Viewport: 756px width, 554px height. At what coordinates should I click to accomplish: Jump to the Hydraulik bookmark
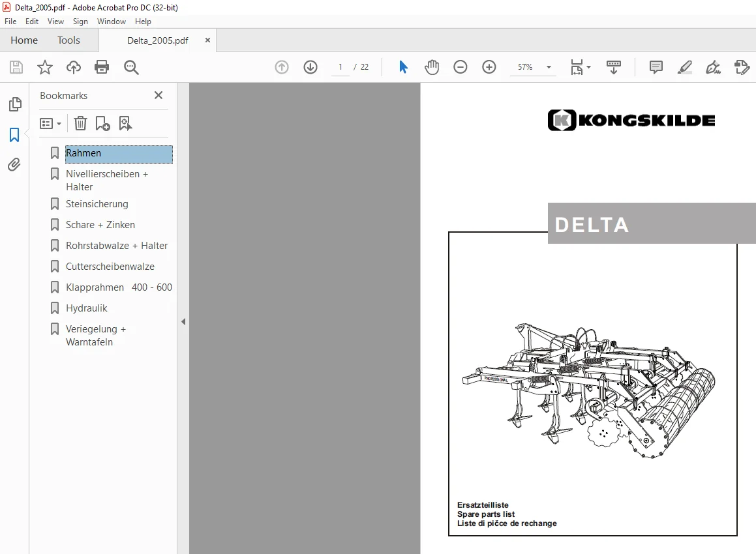click(x=86, y=308)
